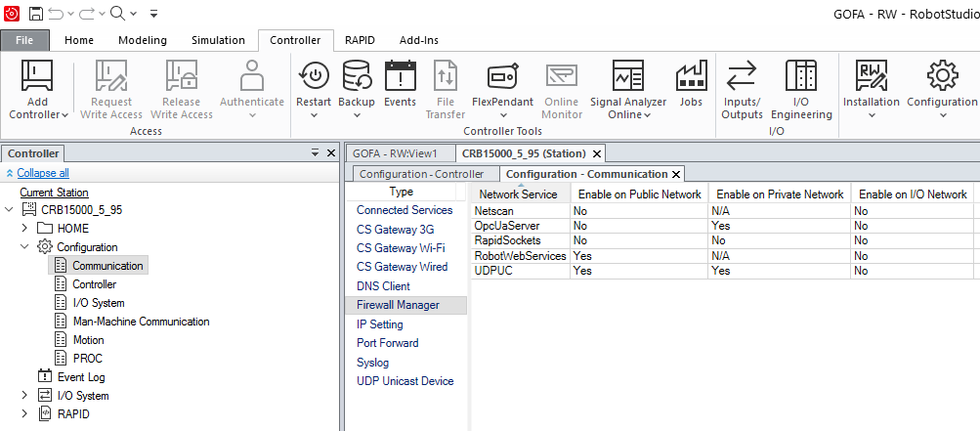Open Signal Analyzer Online

pos(627,78)
